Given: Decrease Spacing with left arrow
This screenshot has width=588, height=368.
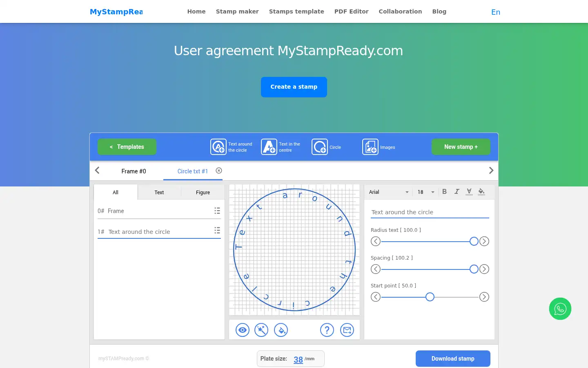Looking at the screenshot, I should tap(376, 269).
